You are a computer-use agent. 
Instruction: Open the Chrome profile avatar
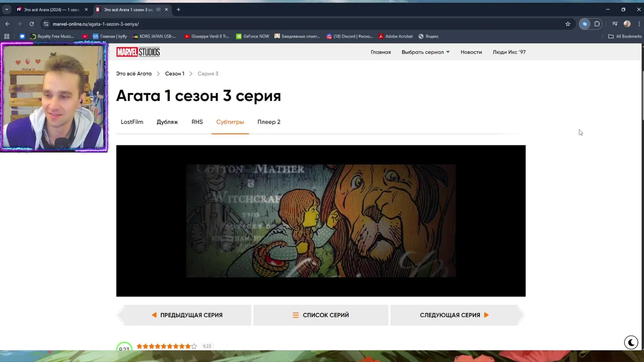[627, 24]
